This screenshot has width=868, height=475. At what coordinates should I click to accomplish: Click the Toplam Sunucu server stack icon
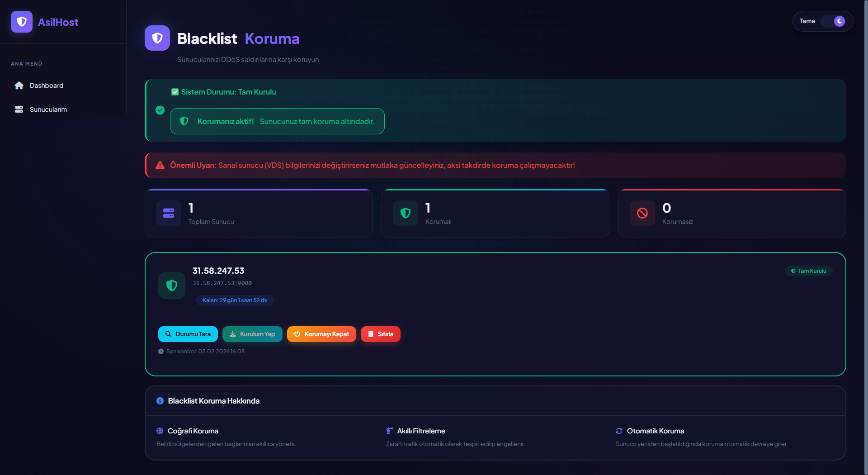[x=169, y=213]
